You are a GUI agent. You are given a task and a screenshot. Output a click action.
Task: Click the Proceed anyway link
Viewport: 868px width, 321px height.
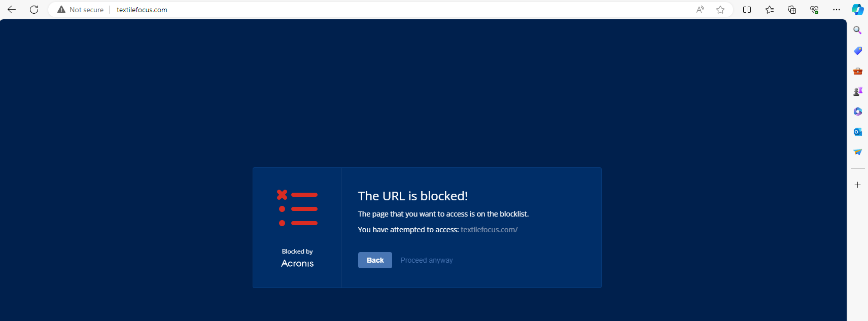(426, 260)
